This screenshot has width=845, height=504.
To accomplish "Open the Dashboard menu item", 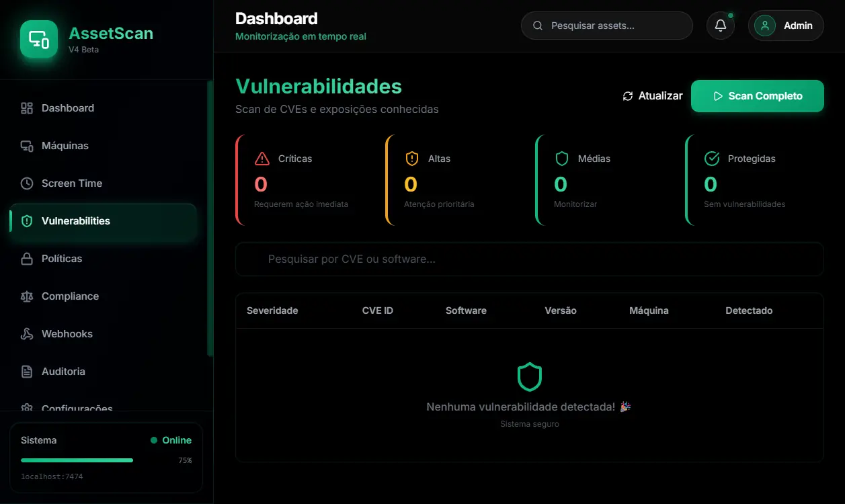I will (104, 108).
